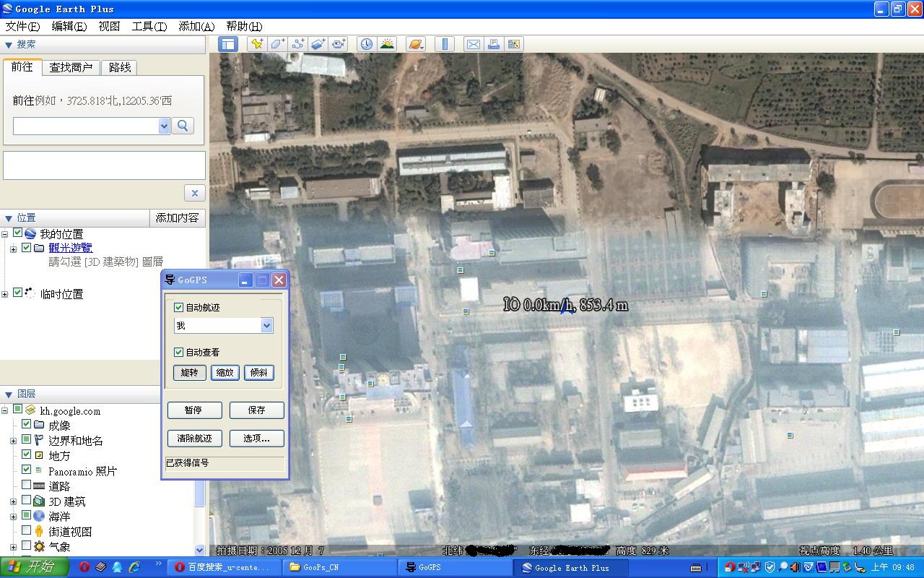The width and height of the screenshot is (924, 578).
Task: Click the 3D buildings layer icon
Action: (x=39, y=501)
